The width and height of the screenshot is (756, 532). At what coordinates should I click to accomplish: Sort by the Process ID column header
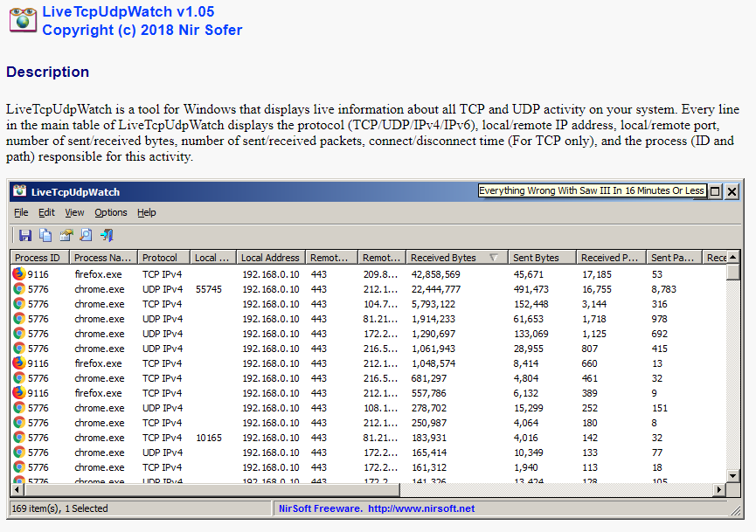pos(40,258)
